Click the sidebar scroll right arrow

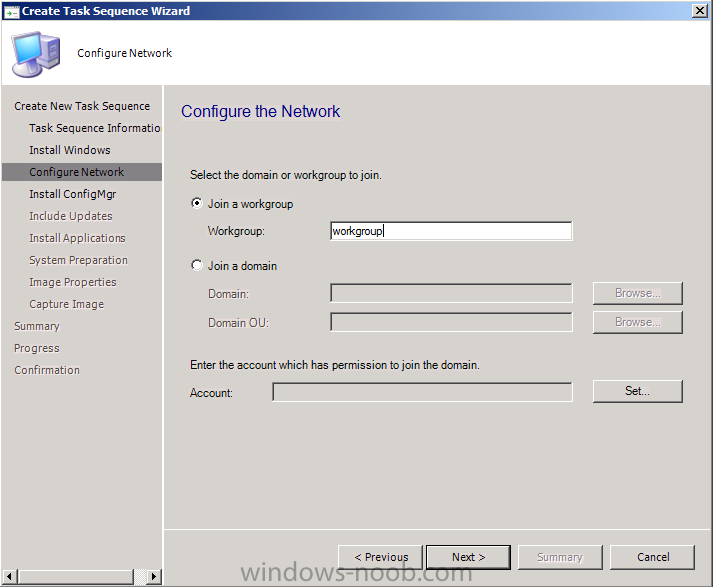(154, 577)
